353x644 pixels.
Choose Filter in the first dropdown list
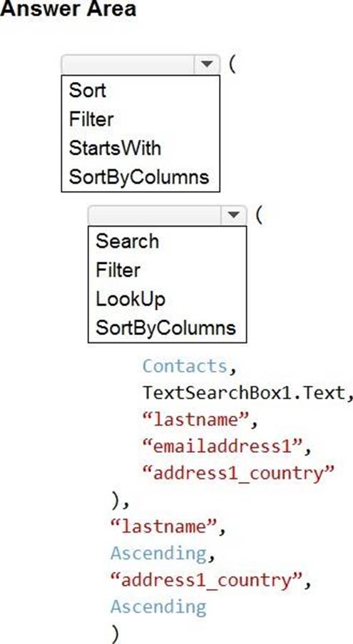tap(91, 119)
